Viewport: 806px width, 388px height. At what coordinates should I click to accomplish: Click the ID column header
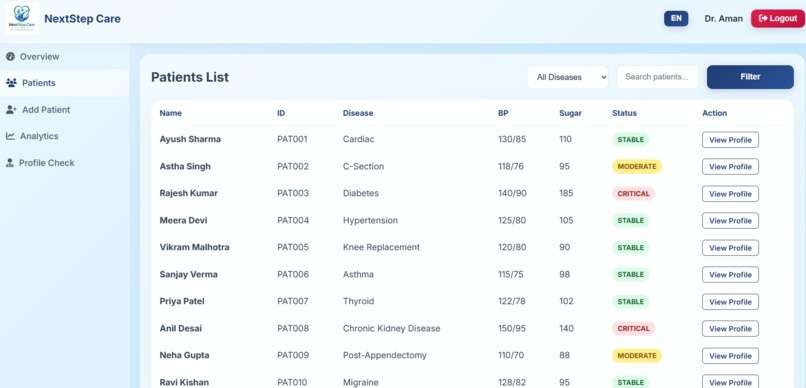(281, 113)
